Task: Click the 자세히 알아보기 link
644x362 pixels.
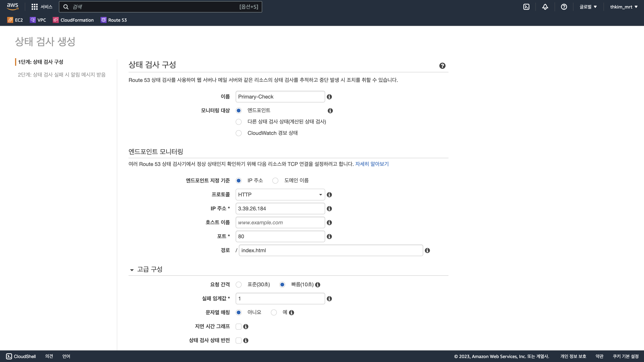Action: pos(372,164)
